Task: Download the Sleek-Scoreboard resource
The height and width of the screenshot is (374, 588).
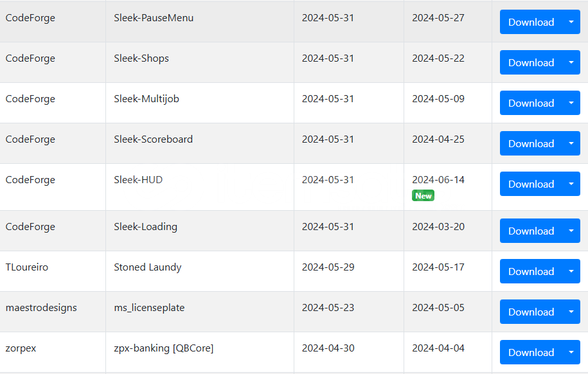Action: coord(531,144)
